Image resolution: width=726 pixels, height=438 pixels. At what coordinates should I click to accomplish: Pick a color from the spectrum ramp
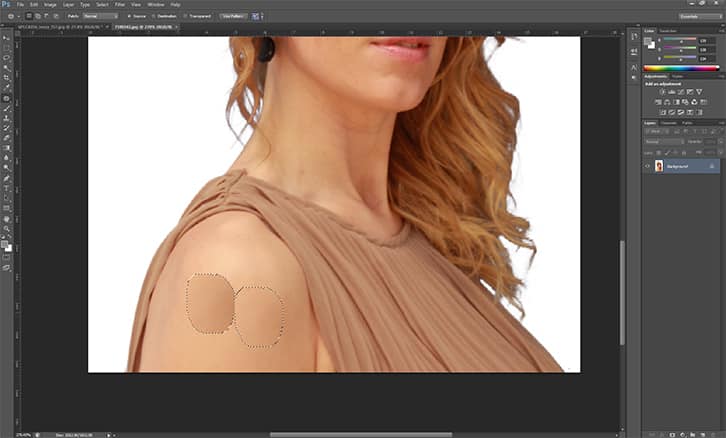pos(681,69)
